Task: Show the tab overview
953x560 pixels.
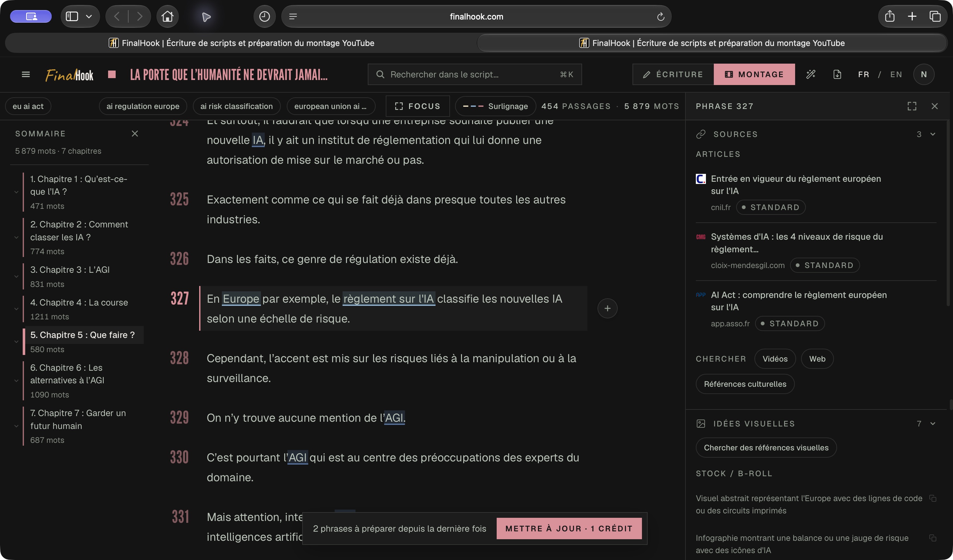Action: click(935, 17)
